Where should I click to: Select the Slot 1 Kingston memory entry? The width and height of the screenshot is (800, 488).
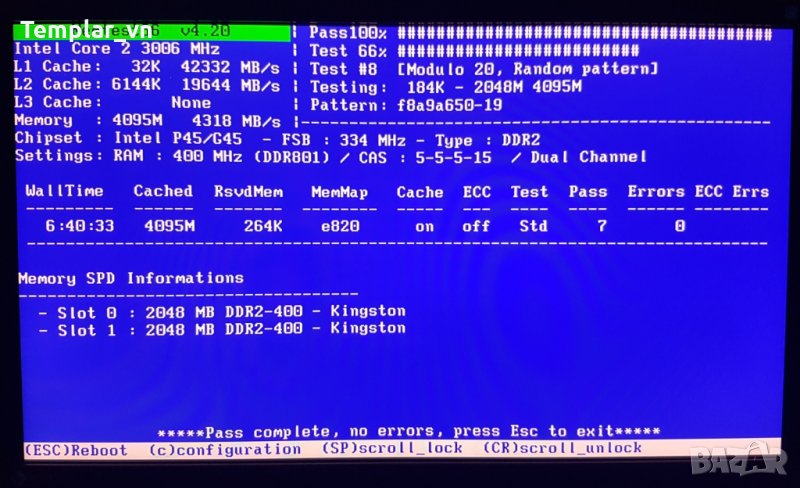[x=222, y=329]
